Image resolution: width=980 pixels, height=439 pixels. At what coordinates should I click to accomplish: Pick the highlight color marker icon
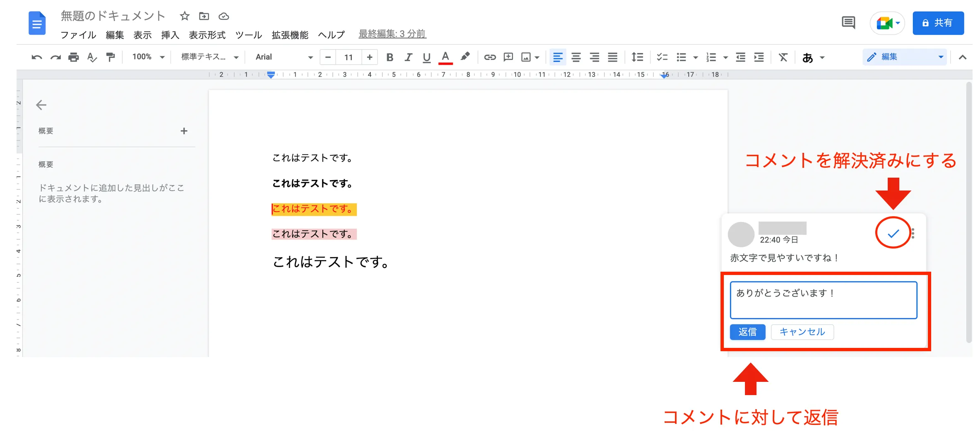[465, 57]
